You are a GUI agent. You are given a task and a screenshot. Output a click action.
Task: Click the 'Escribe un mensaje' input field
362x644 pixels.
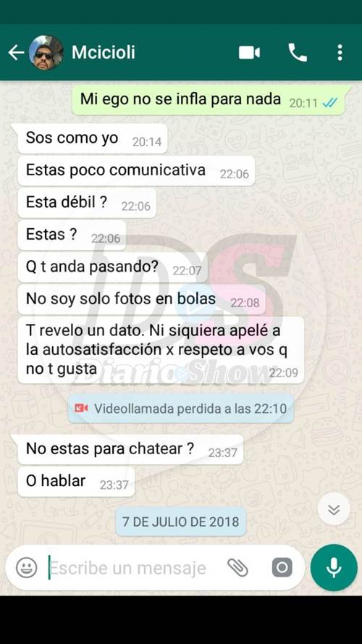(137, 568)
